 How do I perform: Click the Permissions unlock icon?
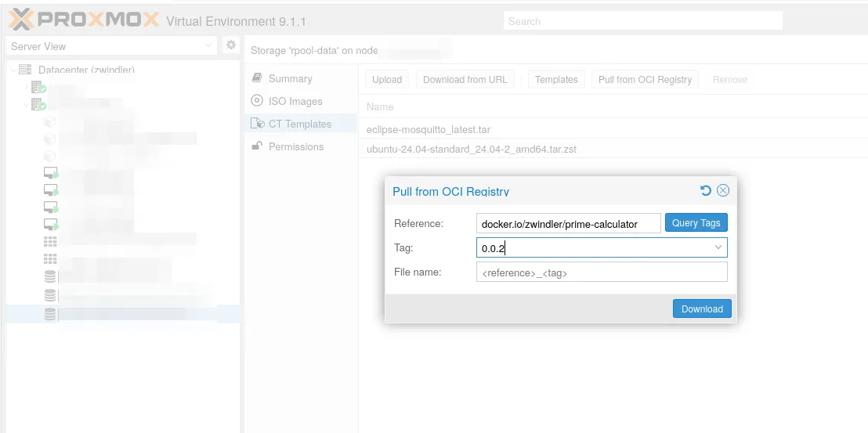(257, 146)
